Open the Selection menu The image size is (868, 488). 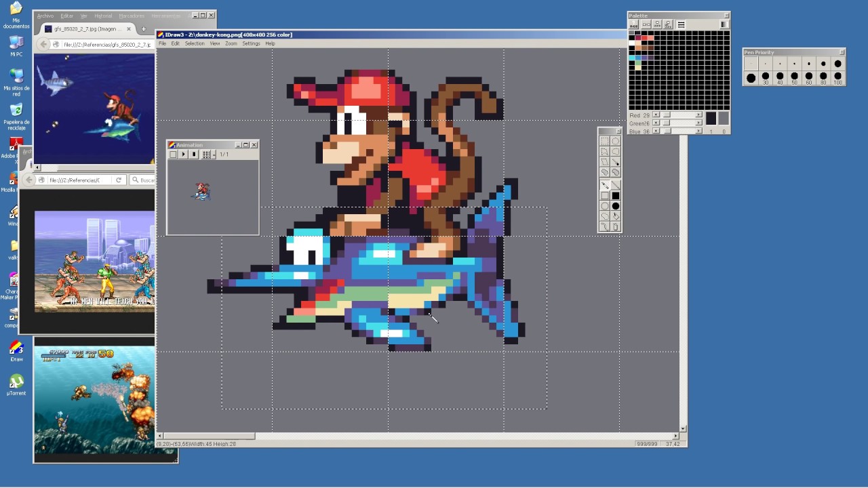coord(195,43)
